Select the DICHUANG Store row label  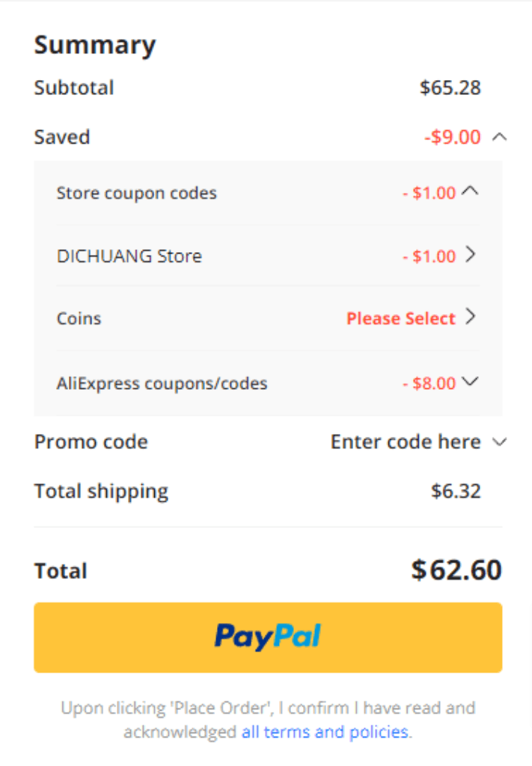[129, 256]
